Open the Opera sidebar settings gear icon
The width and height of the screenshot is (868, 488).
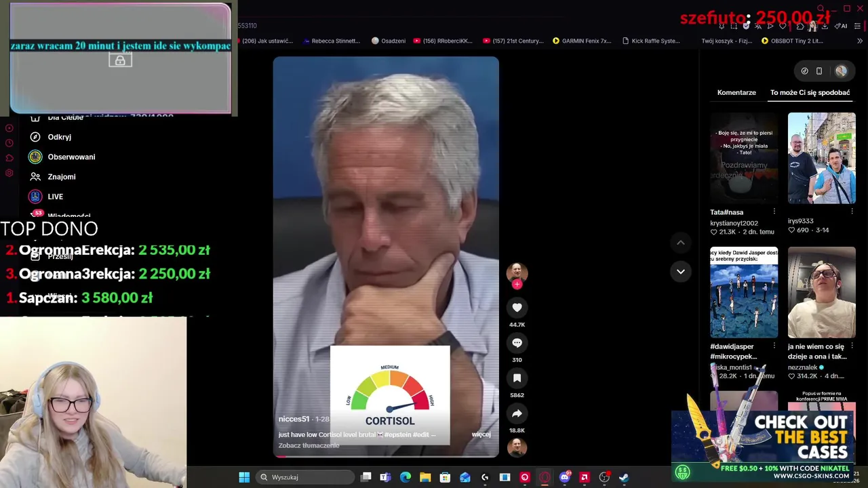point(9,173)
